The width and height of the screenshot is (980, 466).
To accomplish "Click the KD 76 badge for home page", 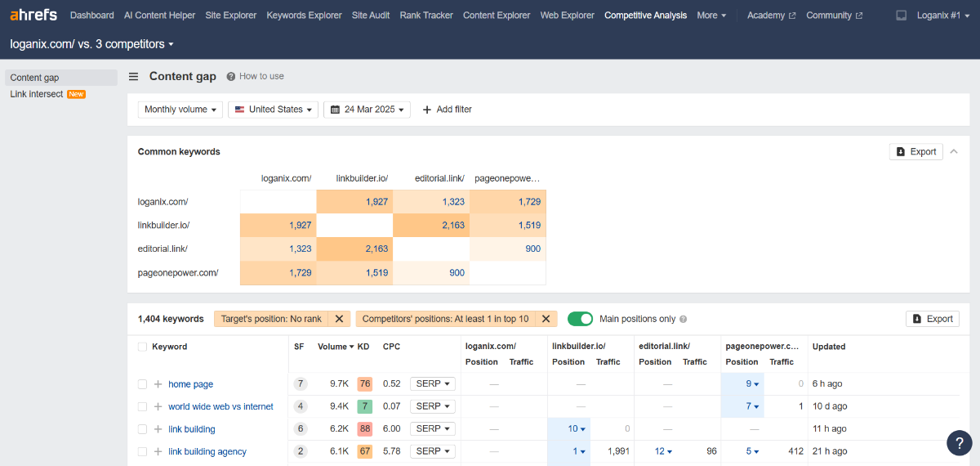I will (364, 384).
